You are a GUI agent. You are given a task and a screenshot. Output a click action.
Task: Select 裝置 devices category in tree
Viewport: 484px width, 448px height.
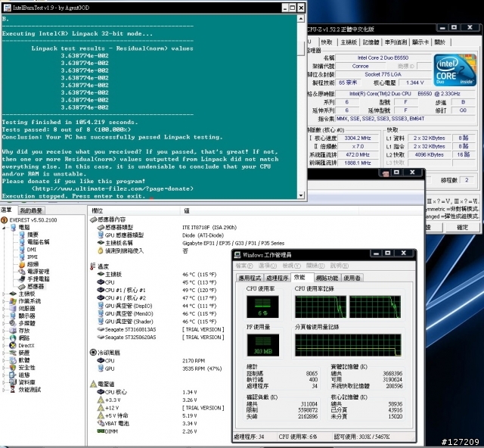click(x=24, y=353)
